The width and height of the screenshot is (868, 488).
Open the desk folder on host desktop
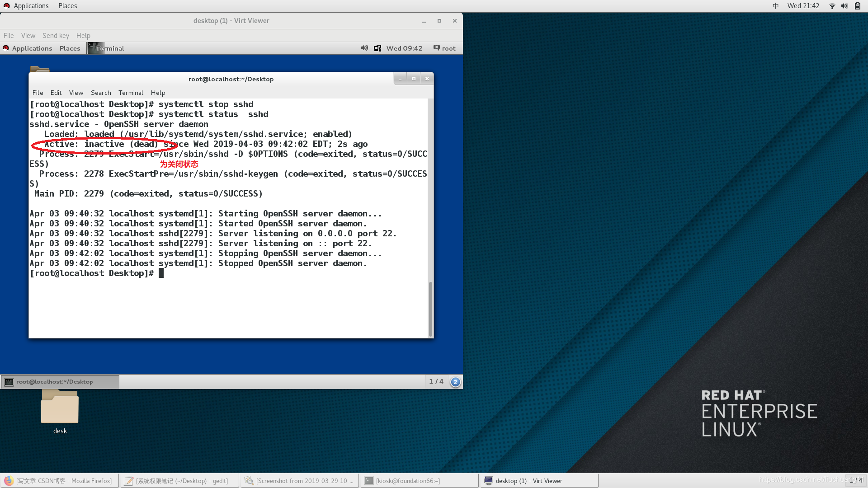60,411
